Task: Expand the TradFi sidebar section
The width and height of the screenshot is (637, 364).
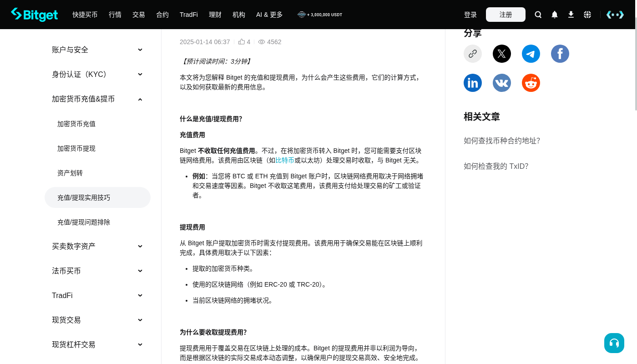Action: click(97, 295)
